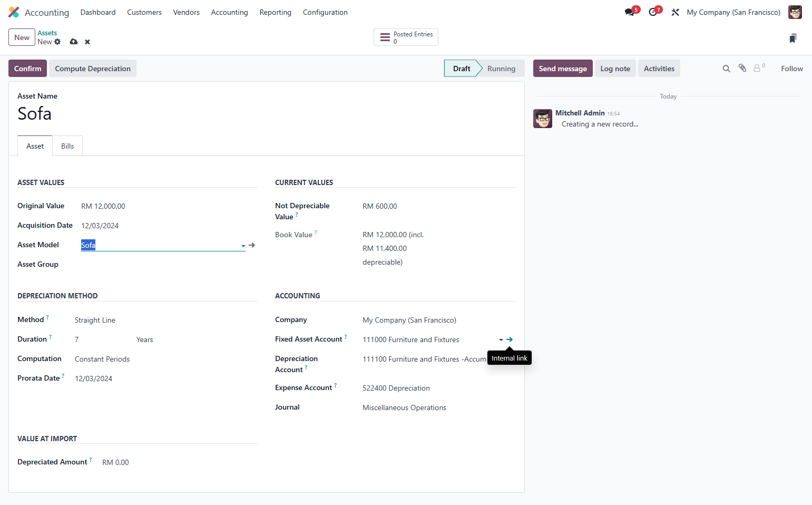Edit the Original Value field

(x=169, y=206)
